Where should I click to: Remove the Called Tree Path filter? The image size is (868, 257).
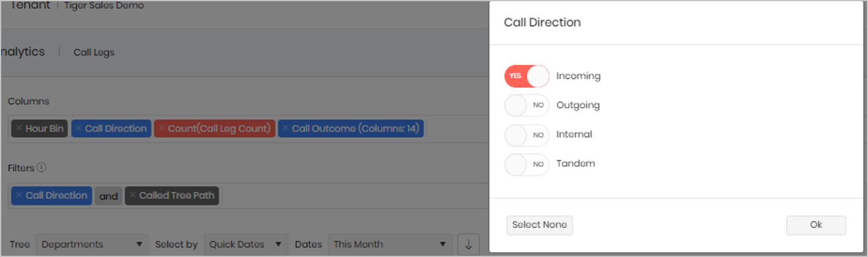[133, 195]
